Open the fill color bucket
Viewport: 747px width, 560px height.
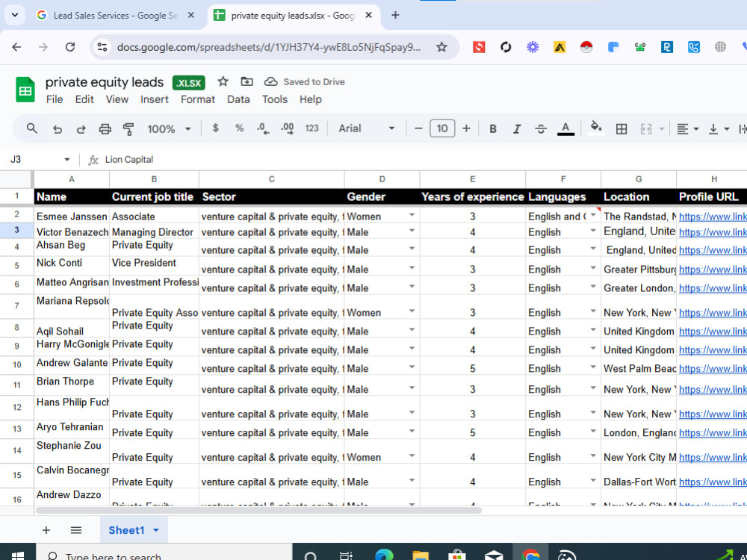point(596,128)
